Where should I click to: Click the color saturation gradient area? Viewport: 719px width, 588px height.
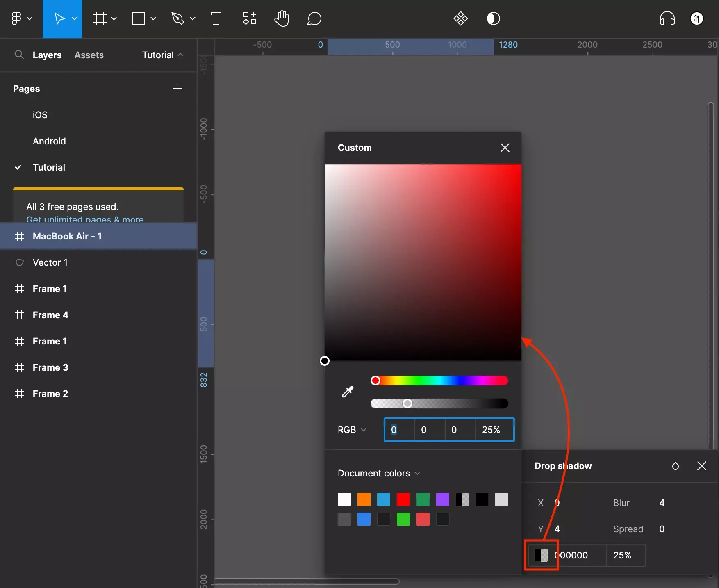[x=423, y=262]
